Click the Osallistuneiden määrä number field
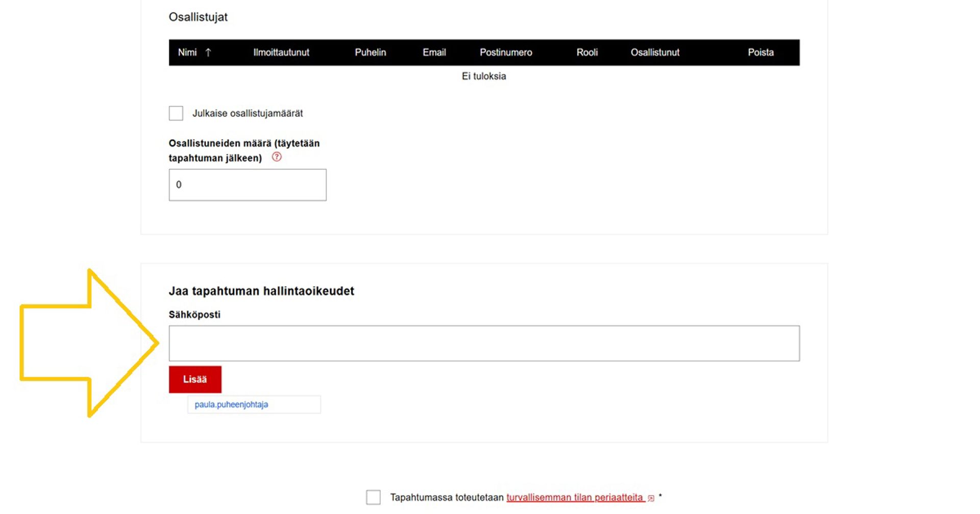The height and width of the screenshot is (514, 980). pyautogui.click(x=248, y=185)
